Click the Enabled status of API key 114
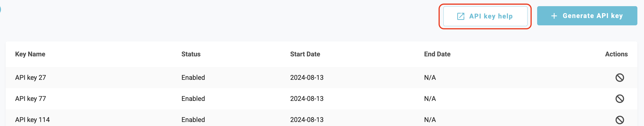 click(x=193, y=120)
